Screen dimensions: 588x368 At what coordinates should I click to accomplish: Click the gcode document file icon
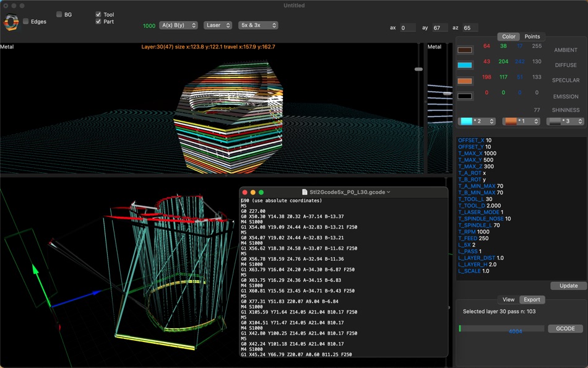[x=305, y=192]
